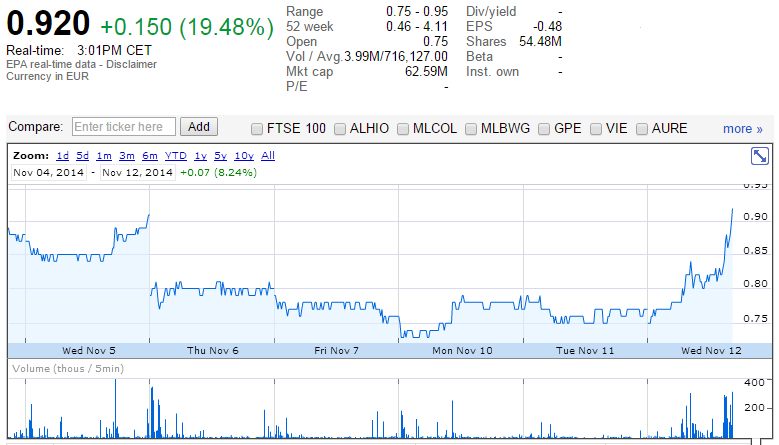This screenshot has width=779, height=445.
Task: Set chart zoom to 5d
Action: (82, 156)
